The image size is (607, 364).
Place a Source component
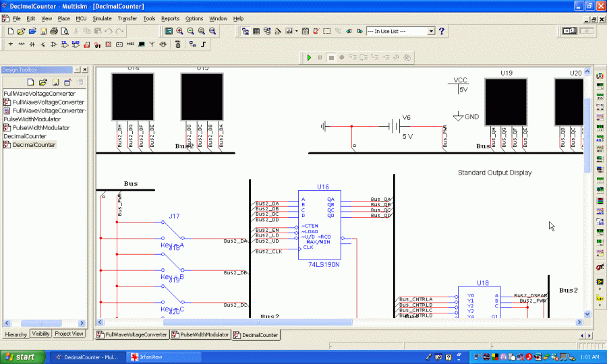(10, 44)
